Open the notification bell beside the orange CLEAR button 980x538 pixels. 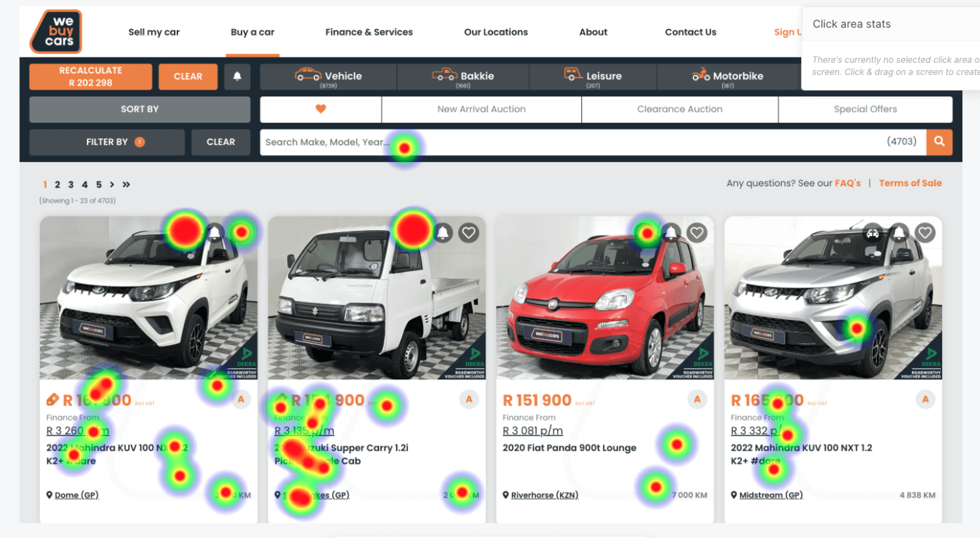click(237, 76)
